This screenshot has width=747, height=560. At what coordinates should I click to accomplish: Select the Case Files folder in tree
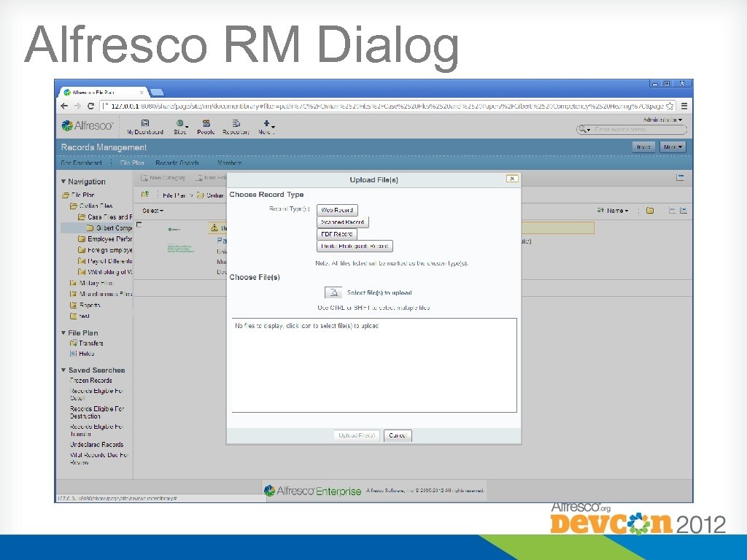pos(105,217)
